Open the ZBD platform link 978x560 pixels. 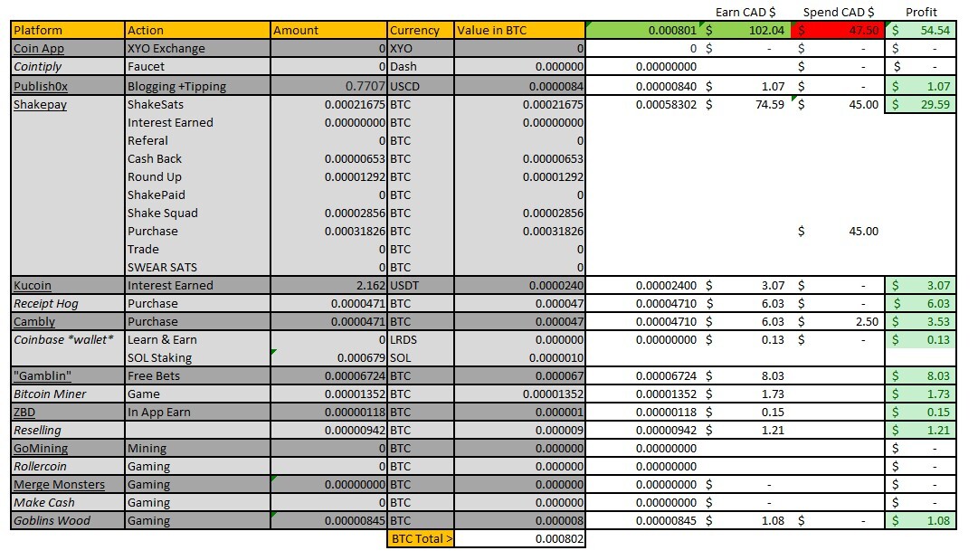click(x=24, y=413)
